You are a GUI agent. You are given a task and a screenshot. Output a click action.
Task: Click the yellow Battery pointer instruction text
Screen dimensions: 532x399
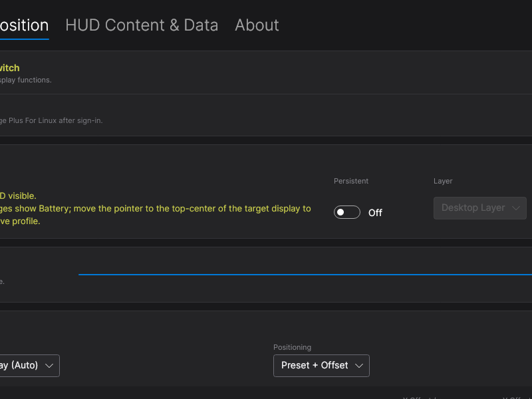coord(156,208)
